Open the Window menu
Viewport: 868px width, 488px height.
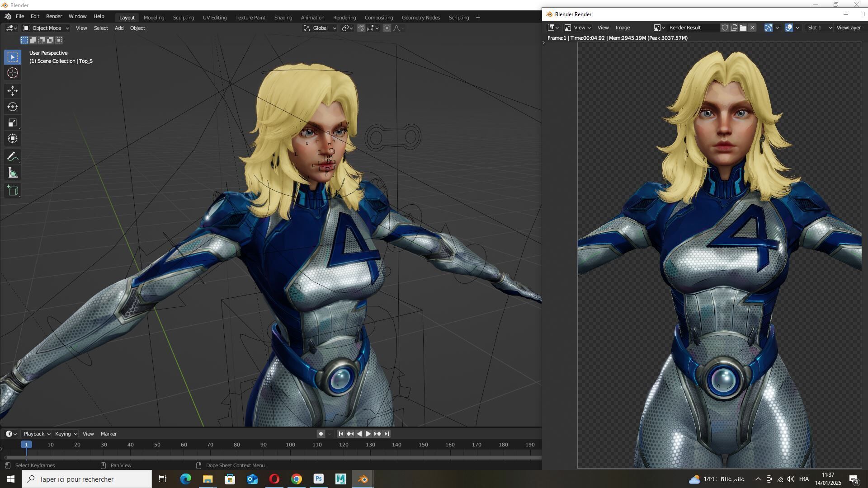[77, 17]
